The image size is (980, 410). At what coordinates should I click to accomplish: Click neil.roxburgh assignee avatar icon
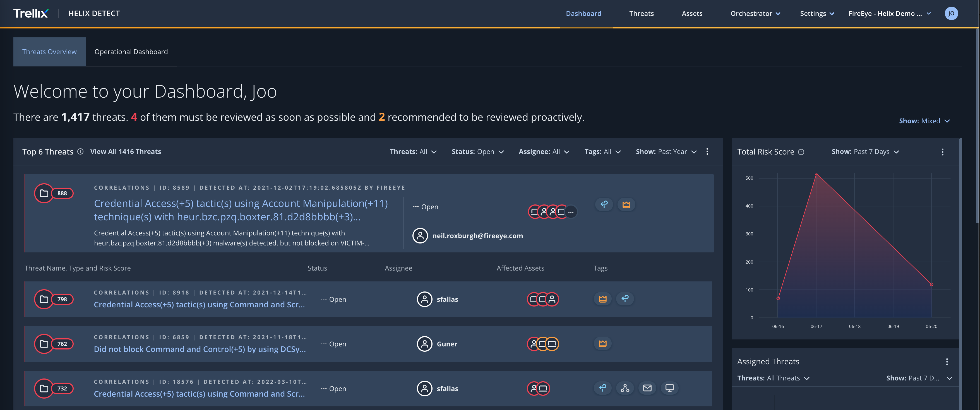tap(420, 236)
